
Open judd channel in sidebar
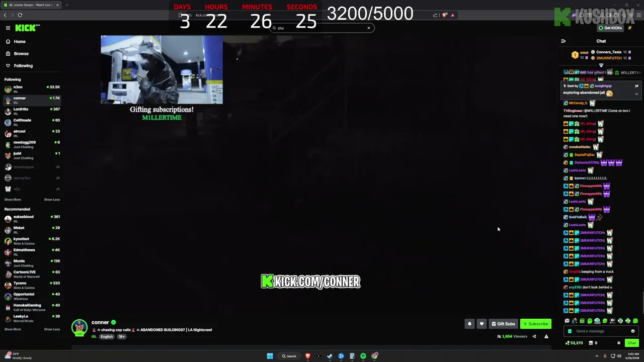click(x=32, y=155)
